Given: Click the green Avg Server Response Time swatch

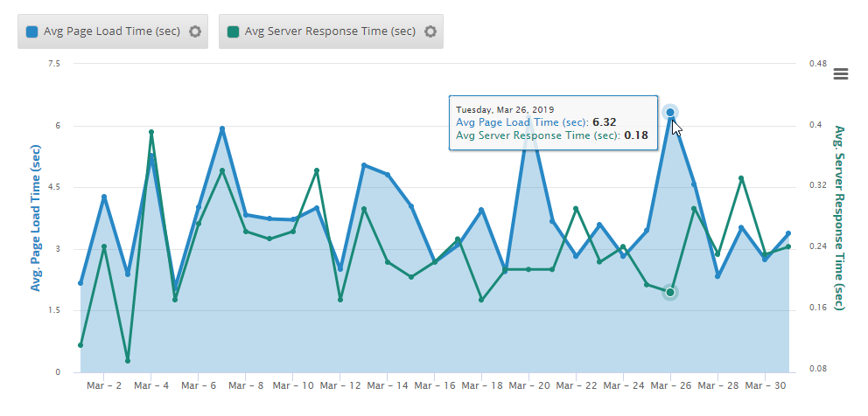Looking at the screenshot, I should coord(233,31).
